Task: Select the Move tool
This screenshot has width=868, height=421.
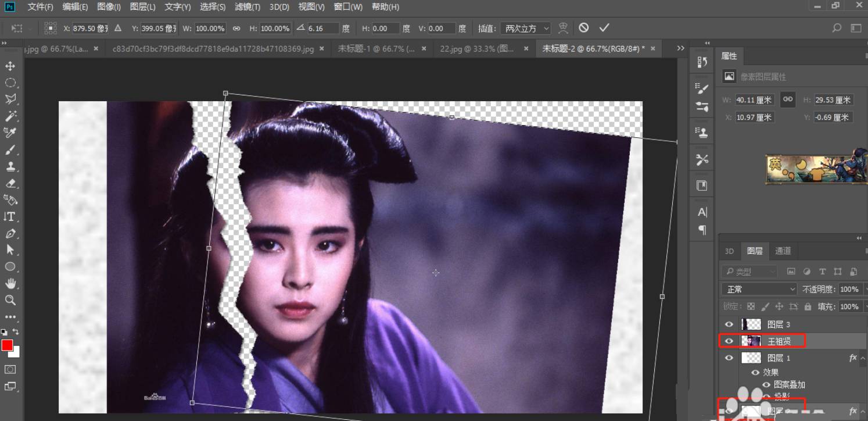Action: pyautogui.click(x=10, y=66)
